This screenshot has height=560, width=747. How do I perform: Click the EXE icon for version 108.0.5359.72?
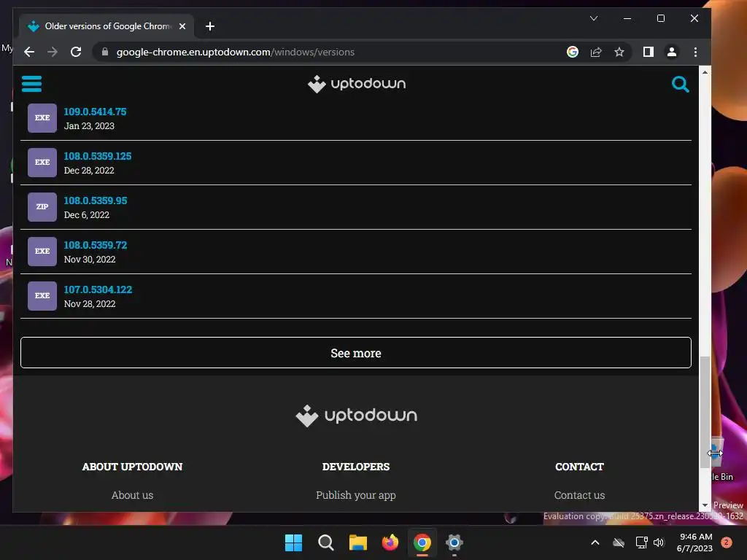point(42,251)
